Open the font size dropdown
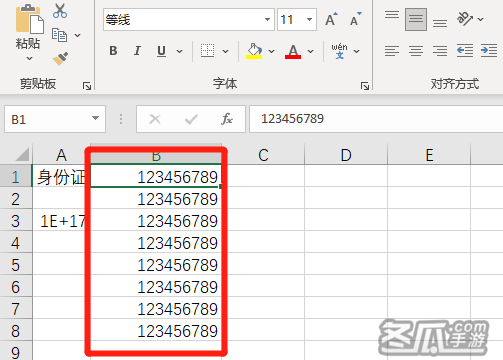 309,19
